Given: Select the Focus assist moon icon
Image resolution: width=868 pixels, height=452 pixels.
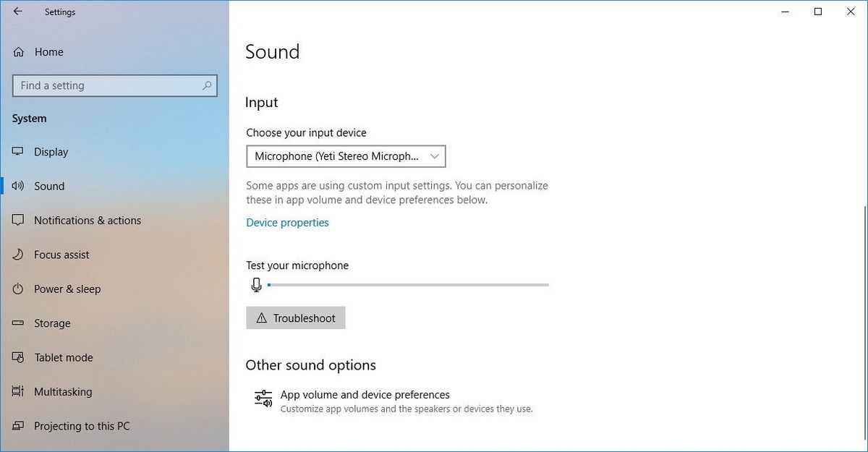Looking at the screenshot, I should click(x=18, y=255).
